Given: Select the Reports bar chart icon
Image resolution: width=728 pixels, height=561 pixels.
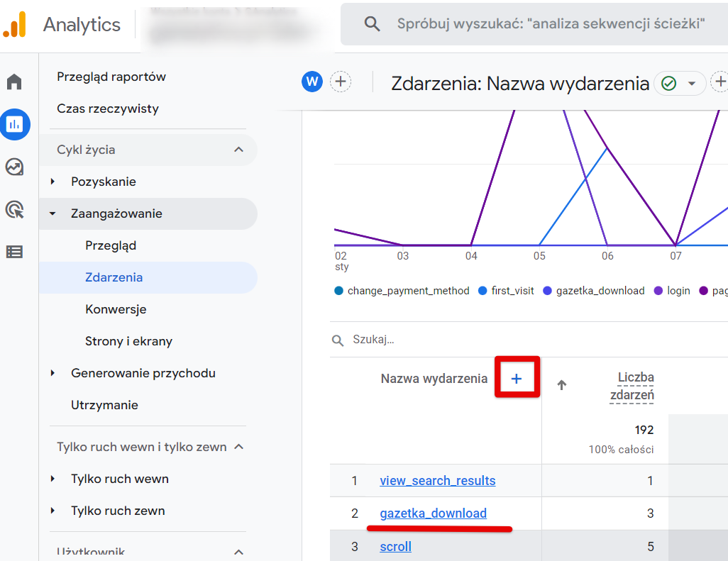Looking at the screenshot, I should click(14, 124).
